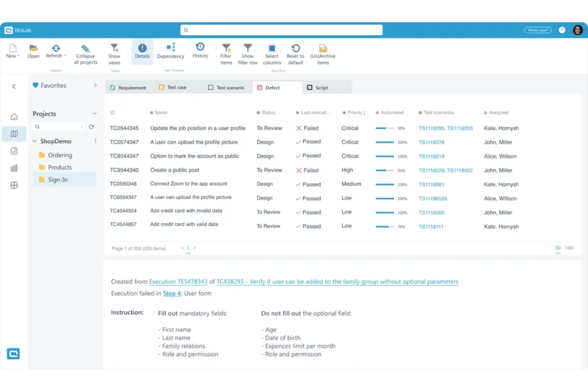Click the New item toolbar icon
The image size is (588, 392).
pyautogui.click(x=12, y=48)
